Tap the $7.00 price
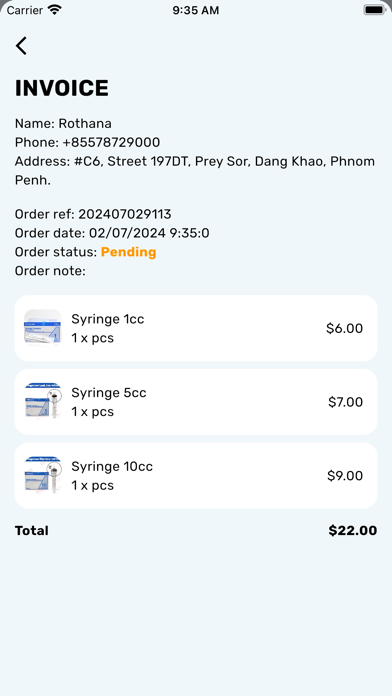The width and height of the screenshot is (392, 696). tap(345, 402)
